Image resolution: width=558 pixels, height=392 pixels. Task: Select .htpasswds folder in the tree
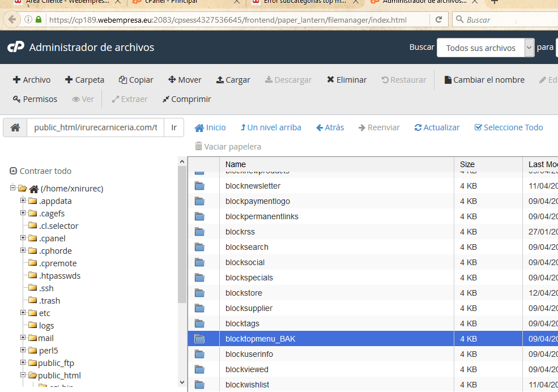(x=59, y=276)
